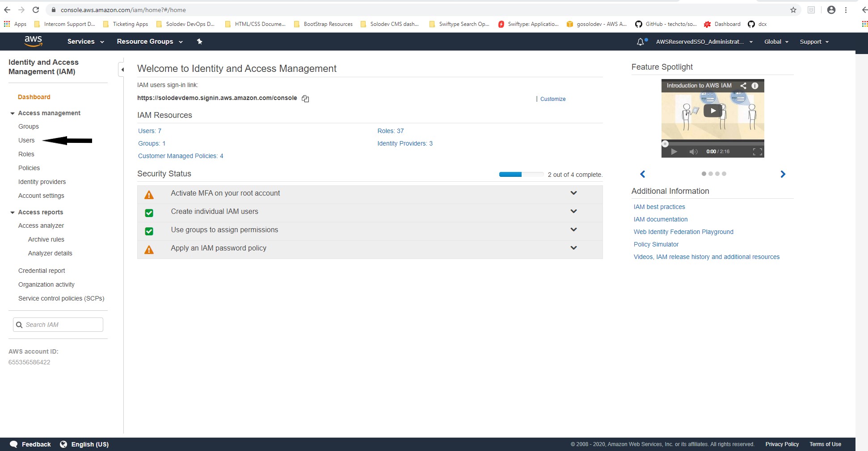Open Privacy Policy in the footer

(782, 444)
